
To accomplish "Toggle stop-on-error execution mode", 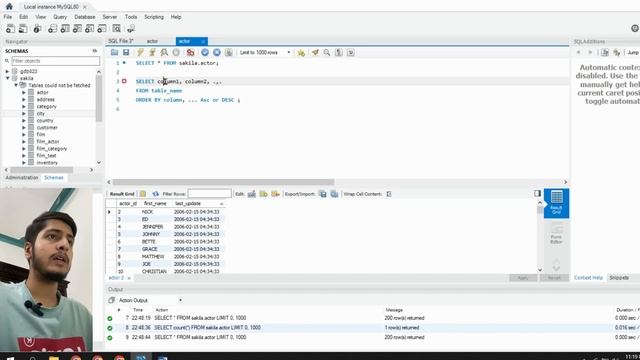I will tap(190, 52).
